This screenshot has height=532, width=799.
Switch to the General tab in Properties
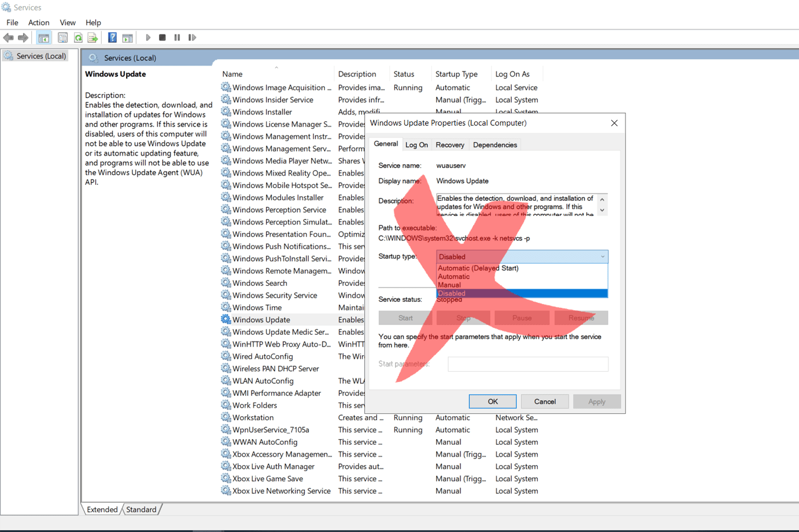click(x=386, y=144)
